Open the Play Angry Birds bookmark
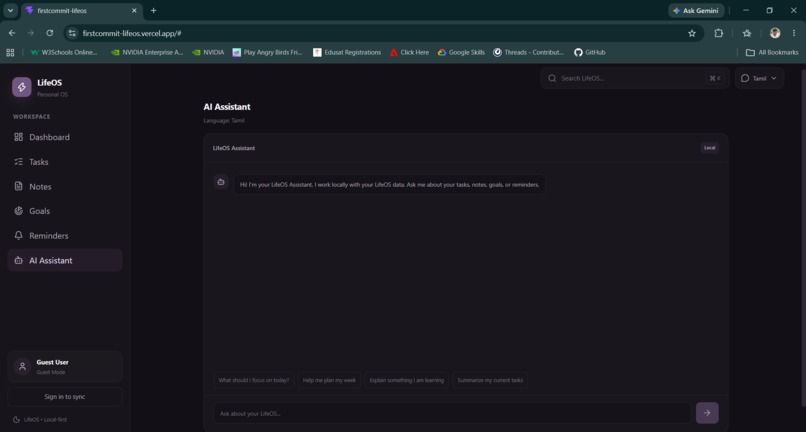806x432 pixels. tap(267, 52)
